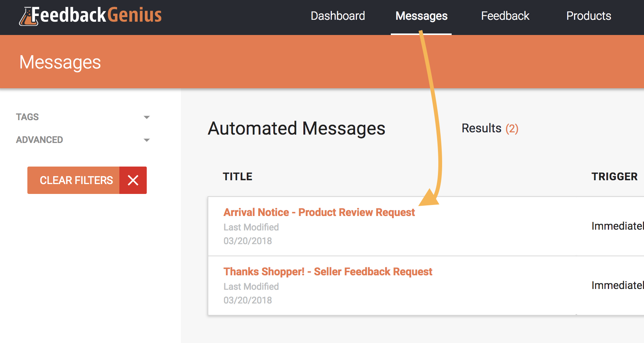Expand the TAGS filter arrow

pos(147,118)
